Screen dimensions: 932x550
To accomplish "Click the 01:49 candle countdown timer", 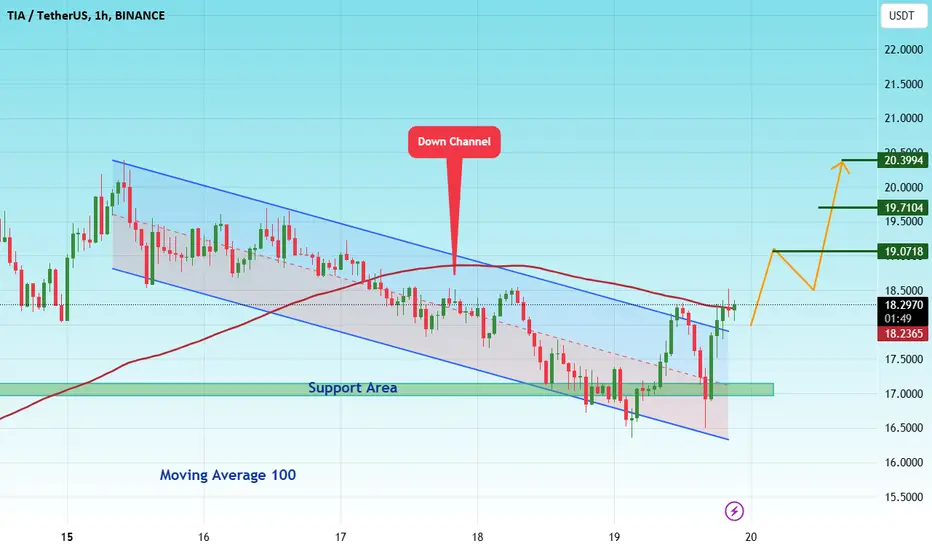I will pyautogui.click(x=897, y=319).
